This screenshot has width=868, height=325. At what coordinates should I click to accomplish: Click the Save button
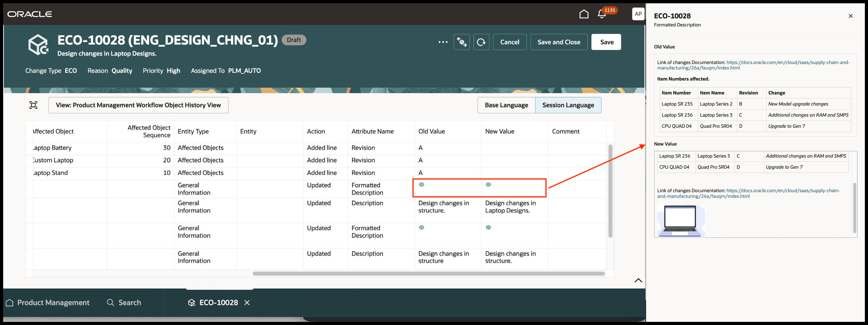coord(606,42)
